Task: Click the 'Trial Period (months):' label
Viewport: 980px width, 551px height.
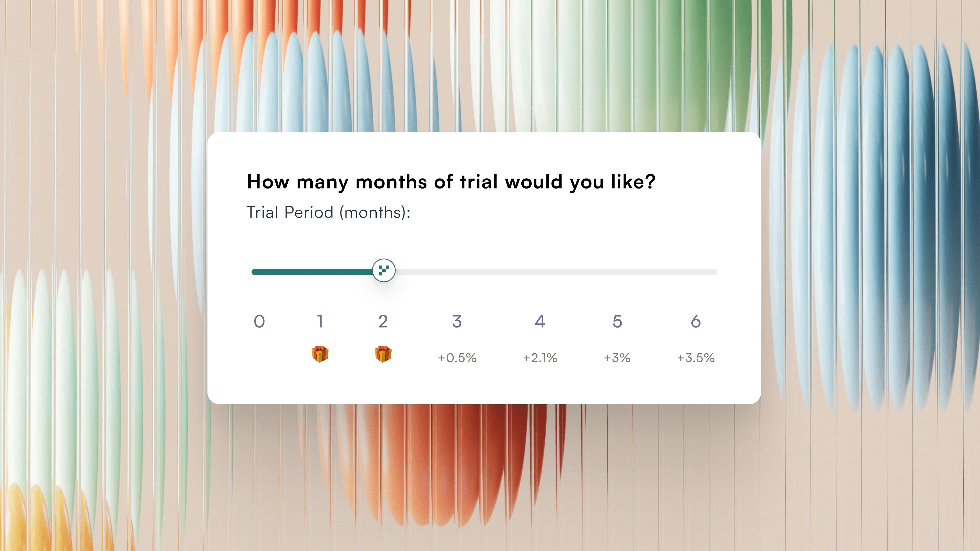Action: click(329, 212)
